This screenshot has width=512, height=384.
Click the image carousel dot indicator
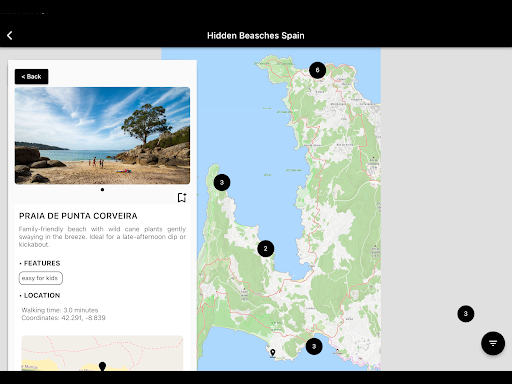(102, 190)
